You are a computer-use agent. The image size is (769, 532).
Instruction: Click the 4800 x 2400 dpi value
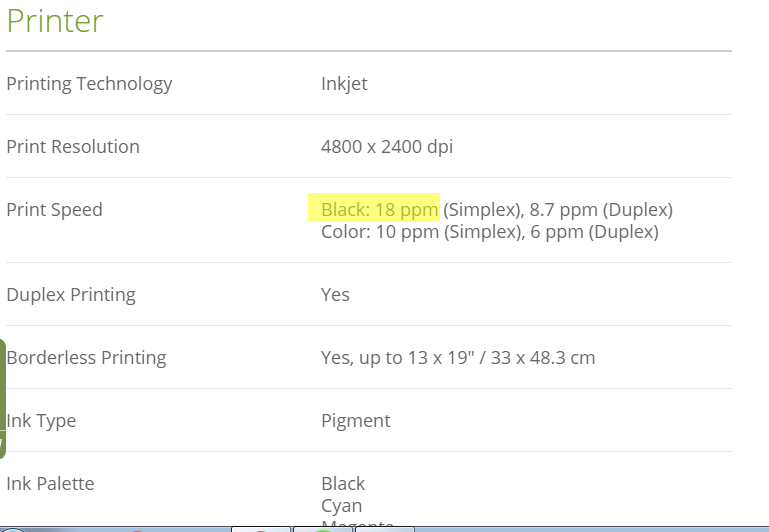click(x=387, y=147)
